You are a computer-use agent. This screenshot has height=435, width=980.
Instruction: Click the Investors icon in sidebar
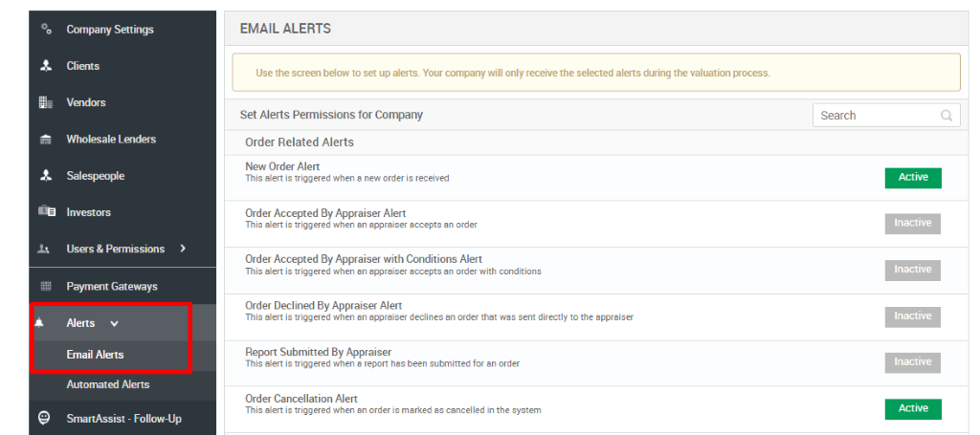click(46, 212)
